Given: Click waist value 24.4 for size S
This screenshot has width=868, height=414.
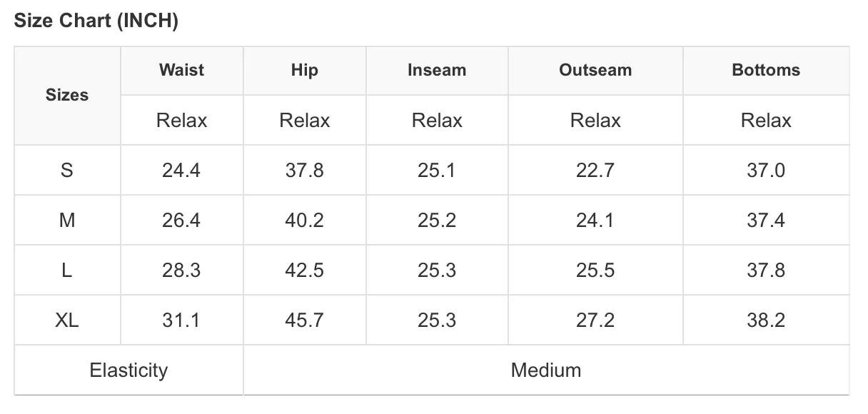Looking at the screenshot, I should click(181, 171).
